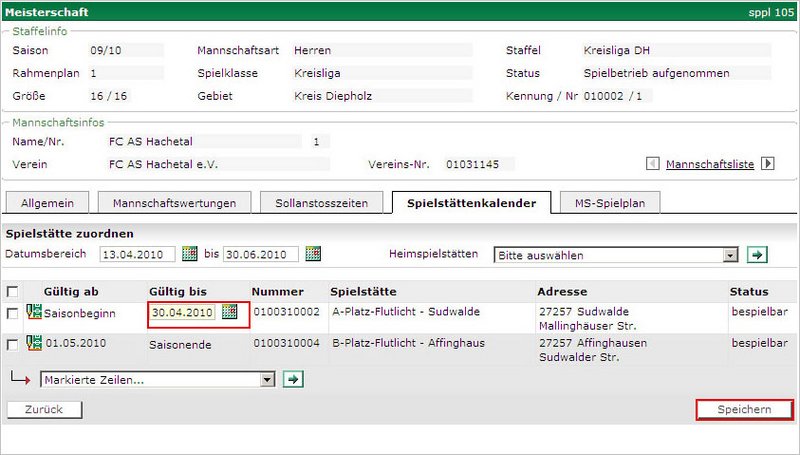The width and height of the screenshot is (800, 455).
Task: Click green arrow next to Markierte Zeilen
Action: (293, 380)
